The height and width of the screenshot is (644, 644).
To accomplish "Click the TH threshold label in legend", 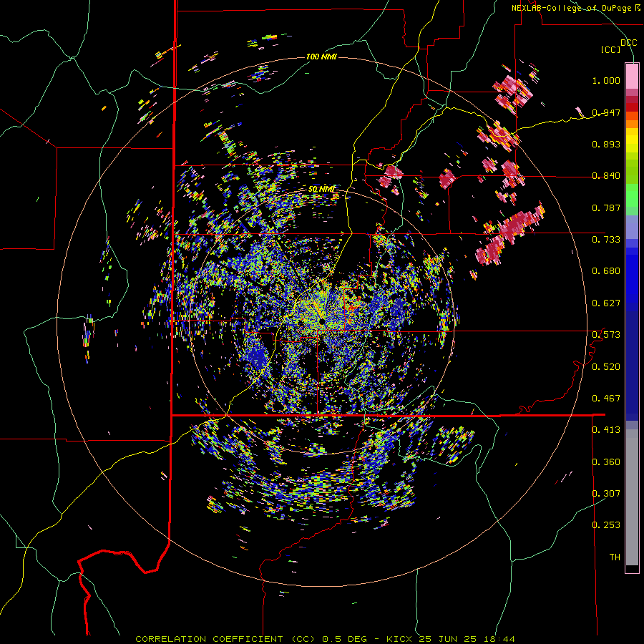I will [615, 557].
